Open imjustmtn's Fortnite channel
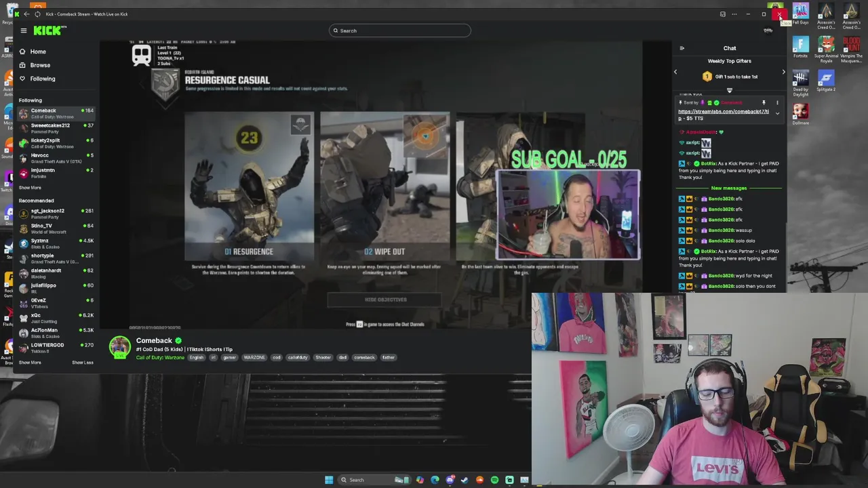The height and width of the screenshot is (488, 868). click(x=56, y=173)
